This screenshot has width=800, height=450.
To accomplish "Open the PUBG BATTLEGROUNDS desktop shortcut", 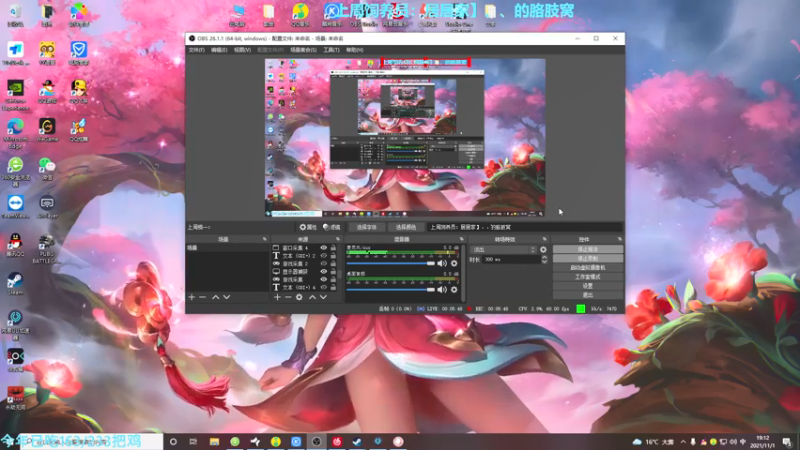I will click(46, 249).
